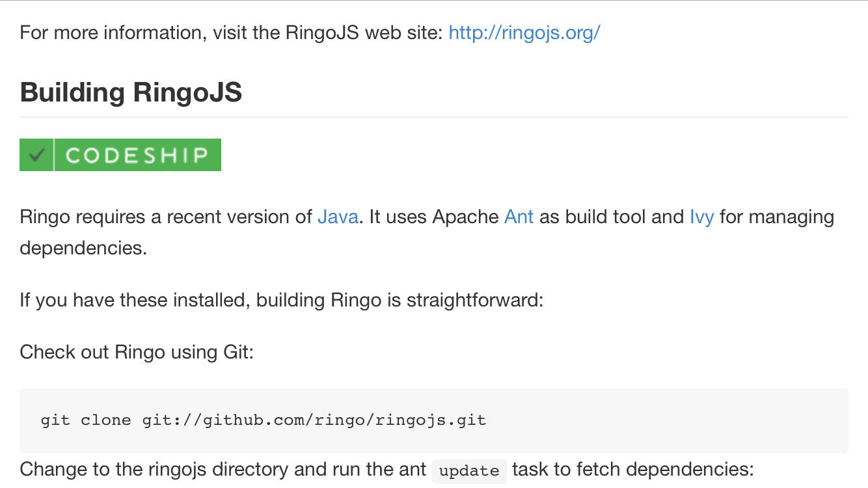This screenshot has width=868, height=488.
Task: Open the http://ringojs.org/ website link
Action: [524, 33]
